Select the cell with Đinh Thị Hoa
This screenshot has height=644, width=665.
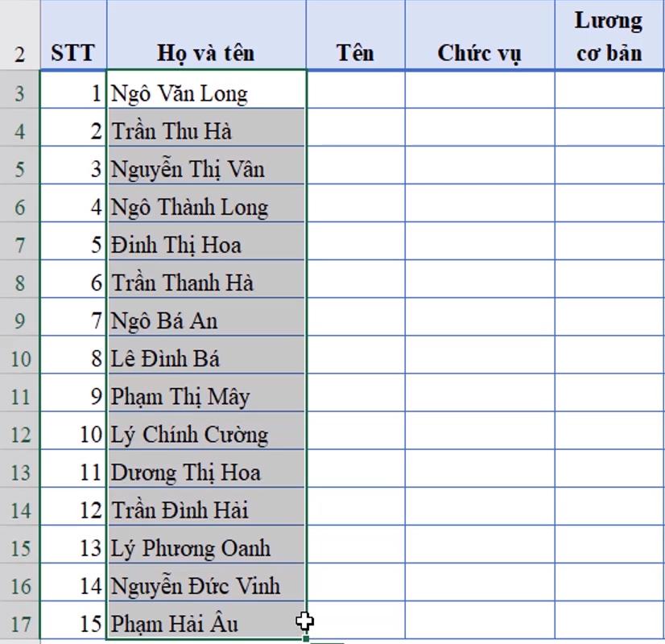pyautogui.click(x=205, y=245)
